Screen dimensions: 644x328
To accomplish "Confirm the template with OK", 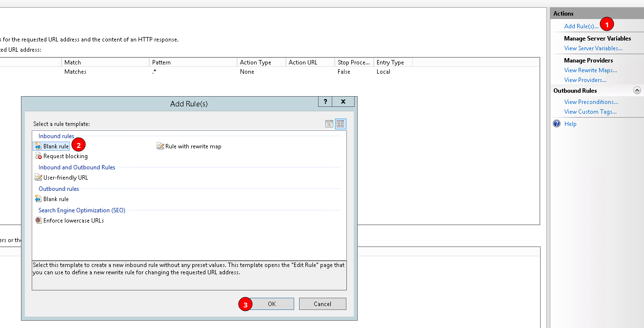I will 272,304.
